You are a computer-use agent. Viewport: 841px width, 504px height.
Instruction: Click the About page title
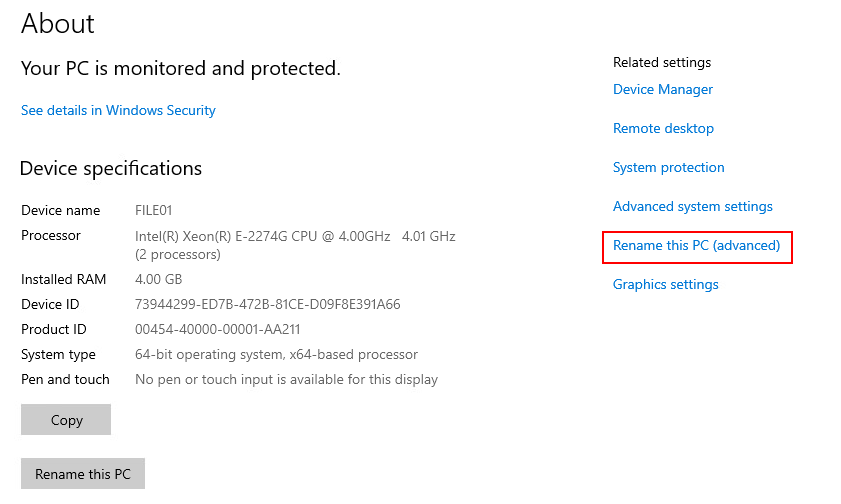[x=58, y=24]
